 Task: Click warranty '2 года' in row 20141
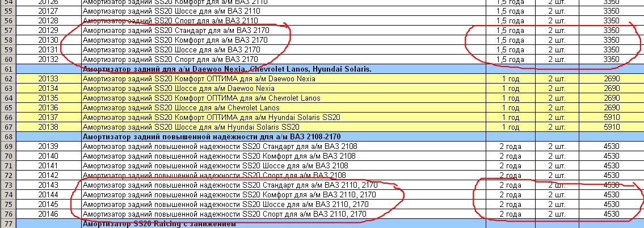(511, 166)
